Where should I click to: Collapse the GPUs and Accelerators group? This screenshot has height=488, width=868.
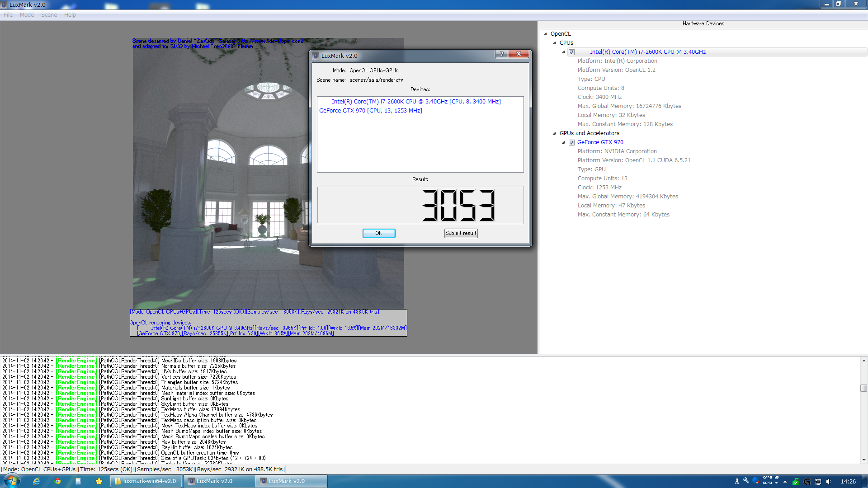[554, 133]
